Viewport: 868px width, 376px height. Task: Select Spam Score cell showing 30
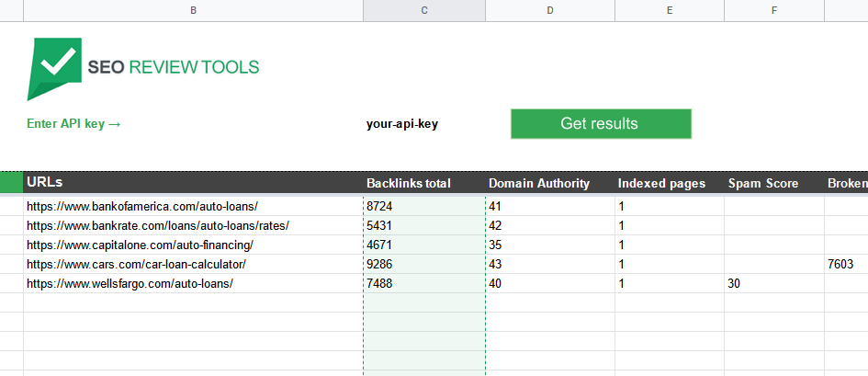coord(774,283)
